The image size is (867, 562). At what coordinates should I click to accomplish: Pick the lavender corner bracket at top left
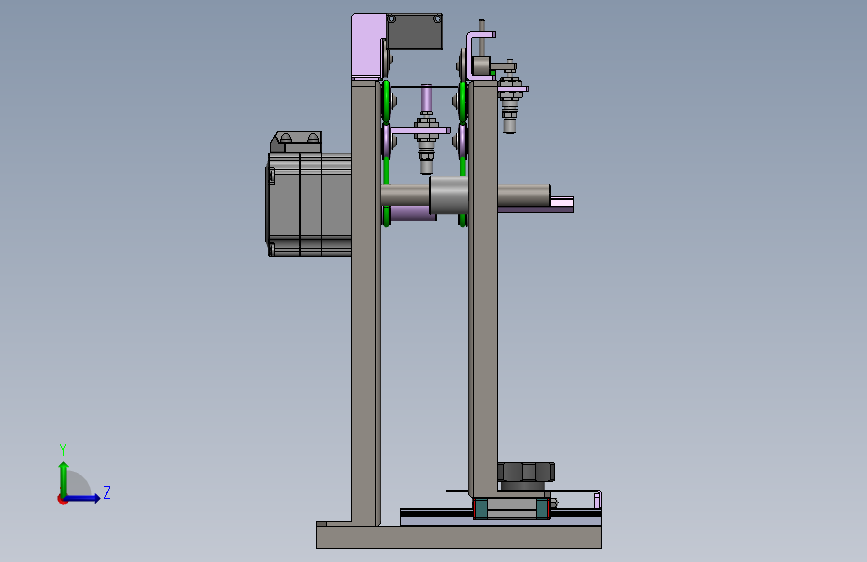(368, 46)
